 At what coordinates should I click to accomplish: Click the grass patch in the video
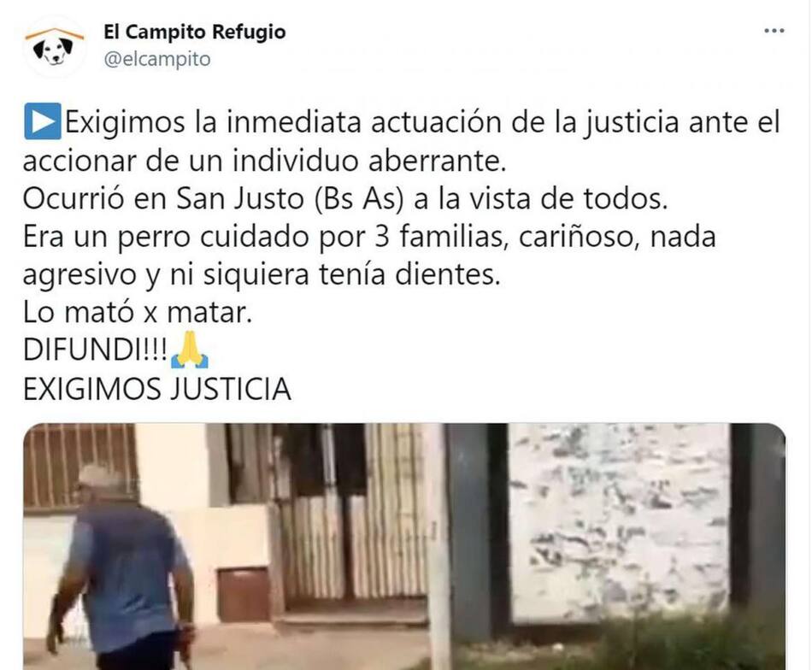click(x=621, y=644)
